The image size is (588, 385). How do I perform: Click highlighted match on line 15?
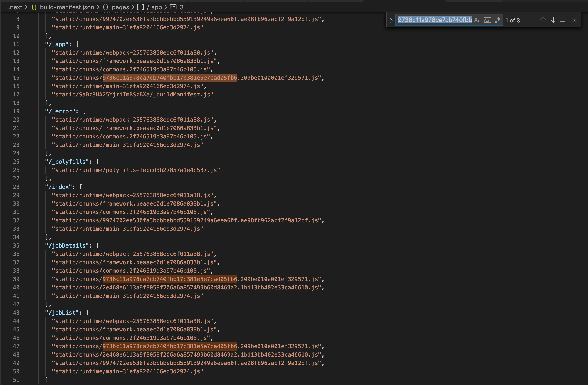170,78
